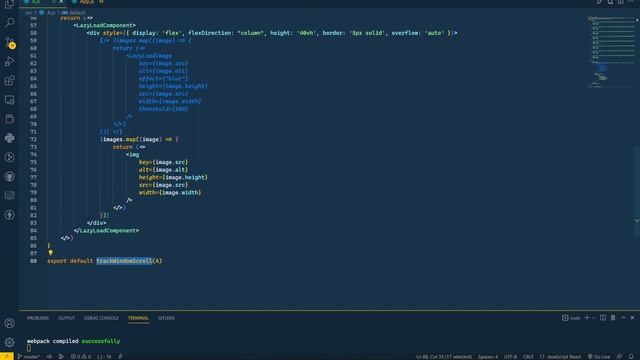Screen dimensions: 640x360
Task: Switch to the OUTPUT panel tab
Action: [x=66, y=318]
